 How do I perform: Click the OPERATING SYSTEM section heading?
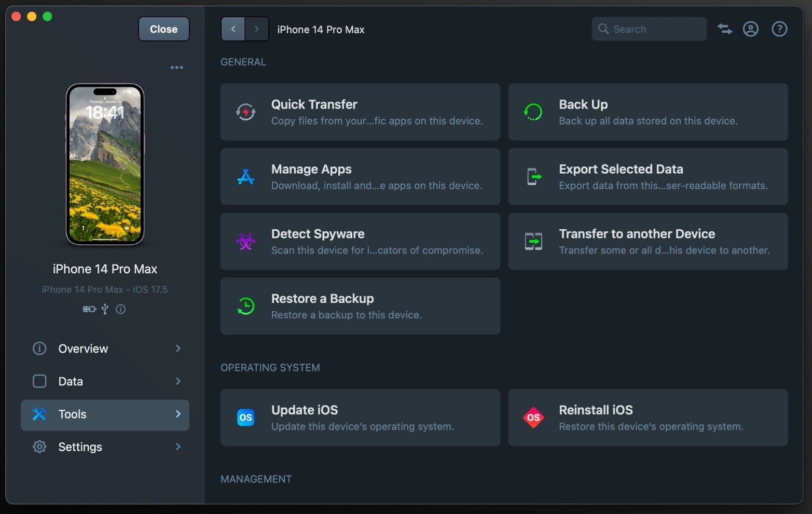point(270,367)
